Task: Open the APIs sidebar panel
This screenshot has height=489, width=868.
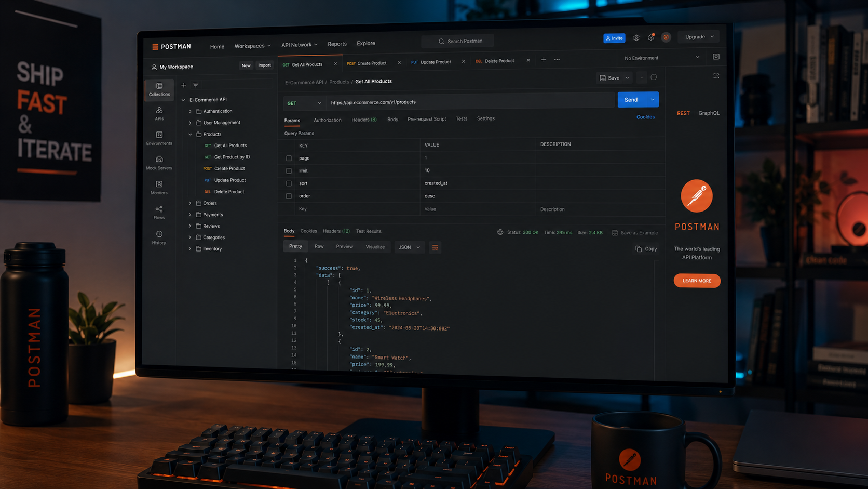Action: tap(159, 113)
